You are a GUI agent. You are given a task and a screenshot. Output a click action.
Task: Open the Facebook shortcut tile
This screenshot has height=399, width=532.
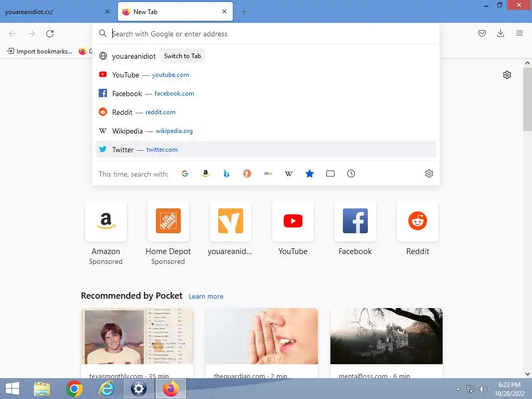pos(355,221)
